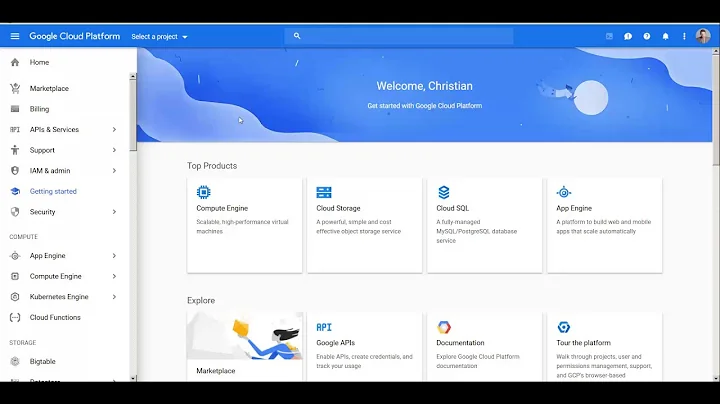Click the Cloud SQL stacked layers icon
Viewport: 720px width, 404px height.
(x=444, y=192)
